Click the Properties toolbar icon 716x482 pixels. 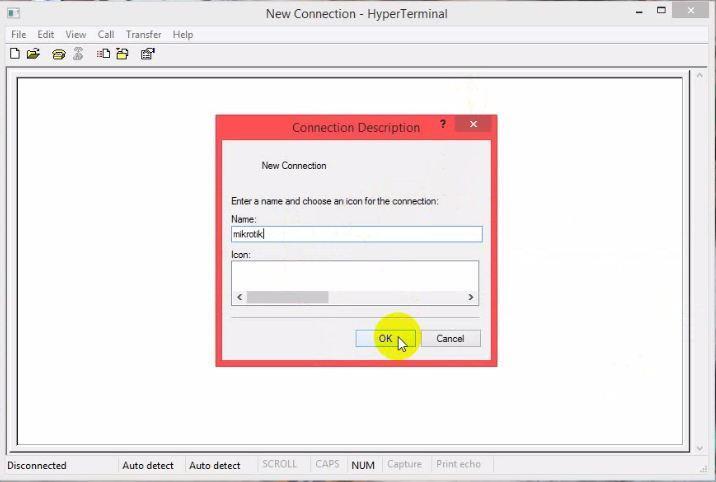point(147,54)
